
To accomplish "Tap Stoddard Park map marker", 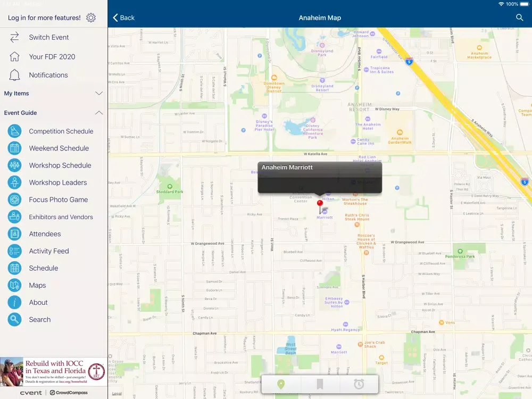I will pos(170,186).
